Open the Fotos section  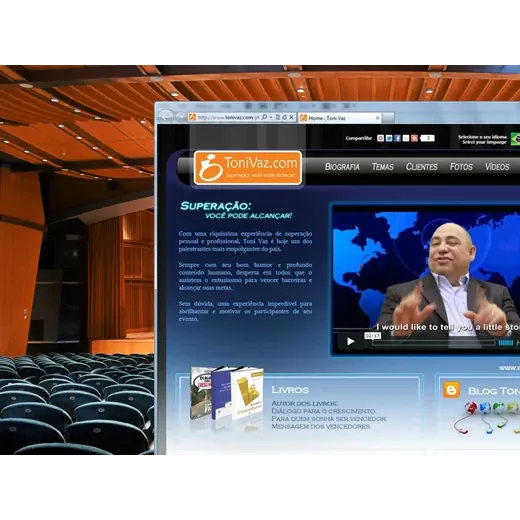pos(461,167)
